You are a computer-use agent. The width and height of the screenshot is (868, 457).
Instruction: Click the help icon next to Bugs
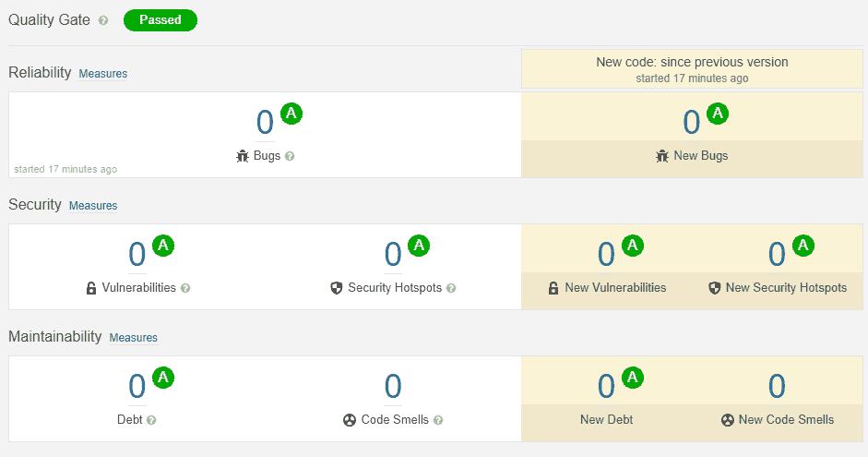(x=290, y=156)
